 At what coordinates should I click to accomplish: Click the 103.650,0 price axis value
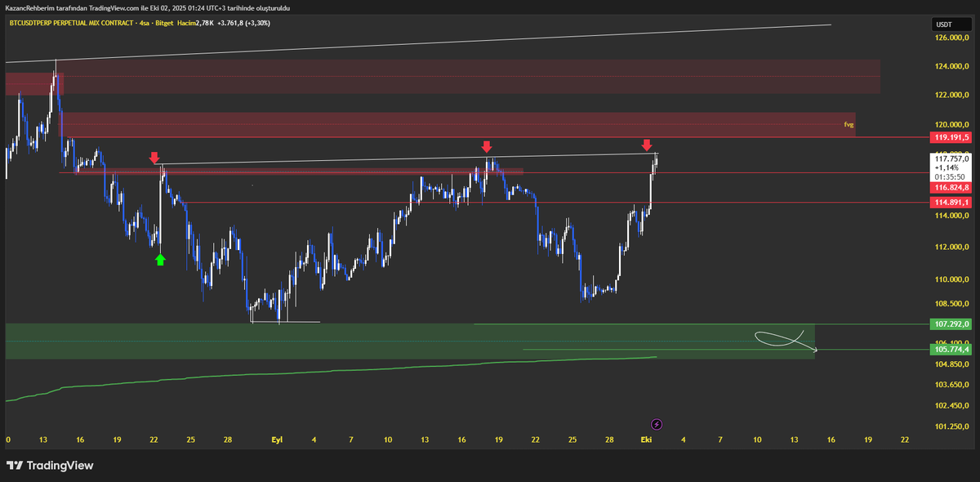[952, 384]
